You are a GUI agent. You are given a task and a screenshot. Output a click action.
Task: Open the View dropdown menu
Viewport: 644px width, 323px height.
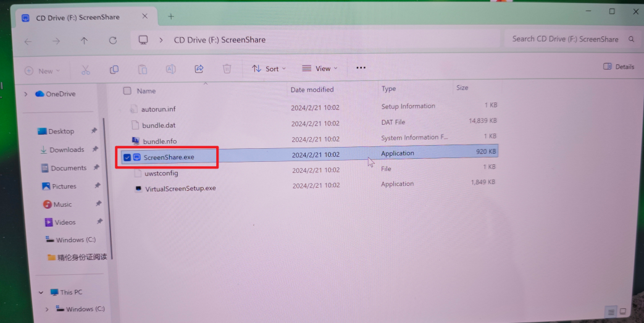(x=320, y=69)
